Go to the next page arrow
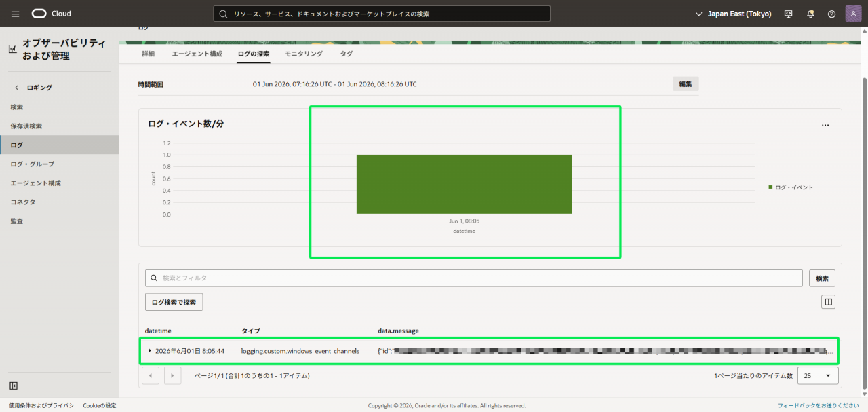Image resolution: width=868 pixels, height=412 pixels. (173, 375)
